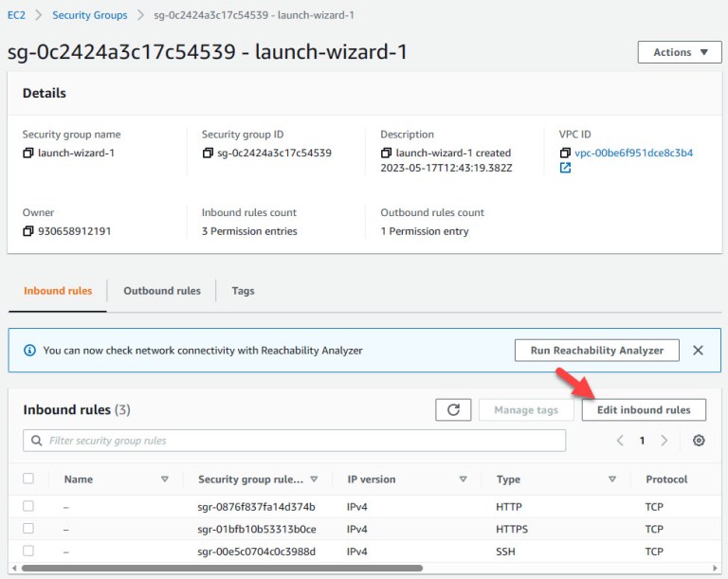Go to previous page of rules
The height and width of the screenshot is (579, 728).
(x=620, y=440)
